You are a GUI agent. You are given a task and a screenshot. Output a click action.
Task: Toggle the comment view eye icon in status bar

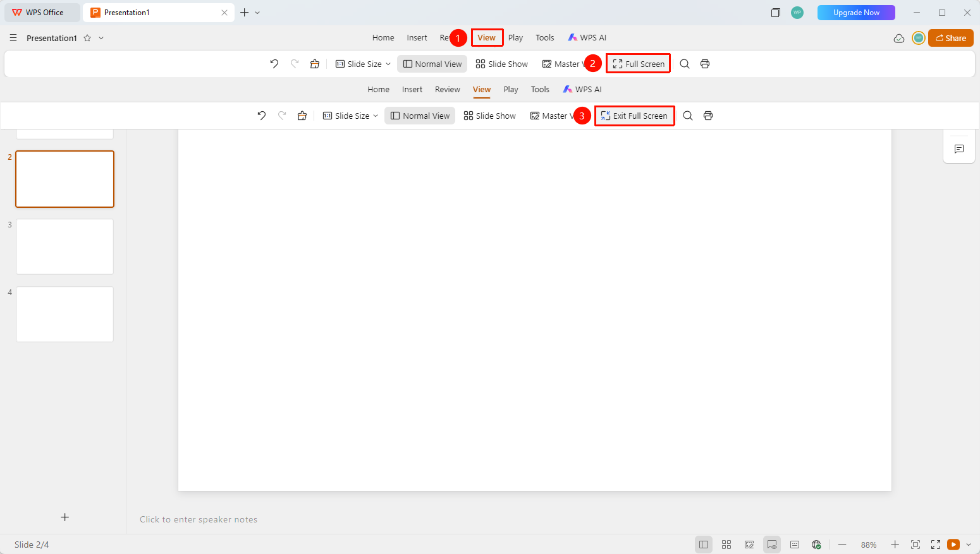click(772, 545)
